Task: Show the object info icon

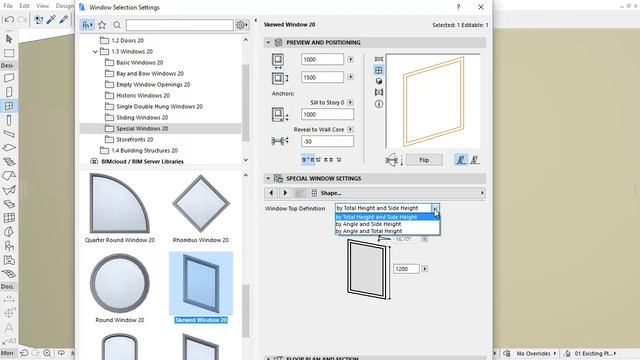Action: (x=379, y=104)
